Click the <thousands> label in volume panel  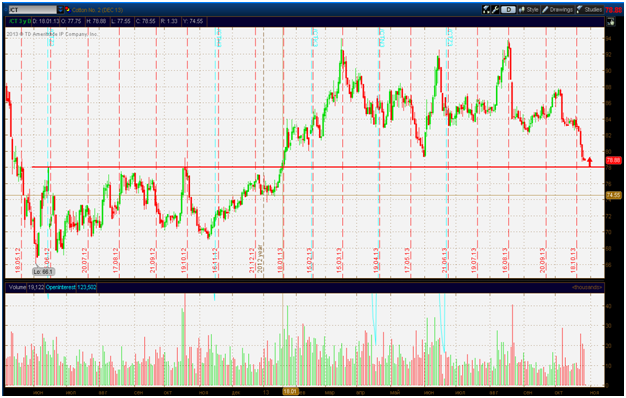[x=586, y=287]
